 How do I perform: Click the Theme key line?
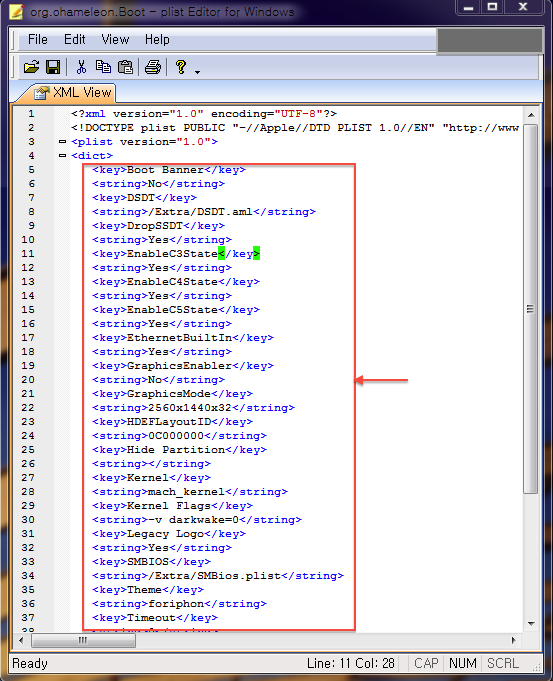pyautogui.click(x=148, y=590)
